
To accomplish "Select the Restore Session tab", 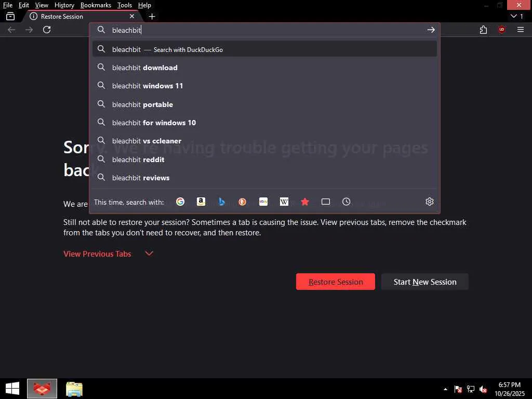I will point(82,16).
